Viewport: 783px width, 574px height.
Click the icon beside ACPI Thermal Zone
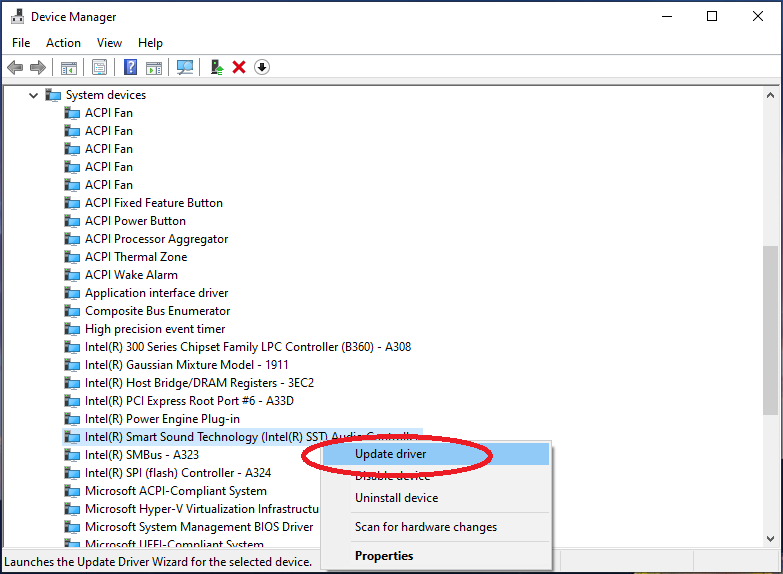click(x=72, y=257)
